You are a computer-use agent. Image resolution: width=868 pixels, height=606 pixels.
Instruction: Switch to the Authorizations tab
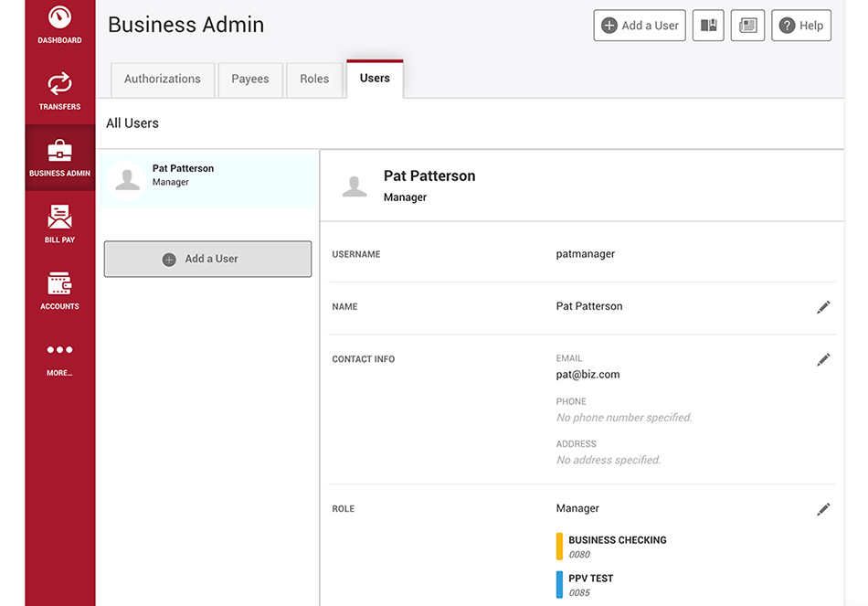pos(163,80)
